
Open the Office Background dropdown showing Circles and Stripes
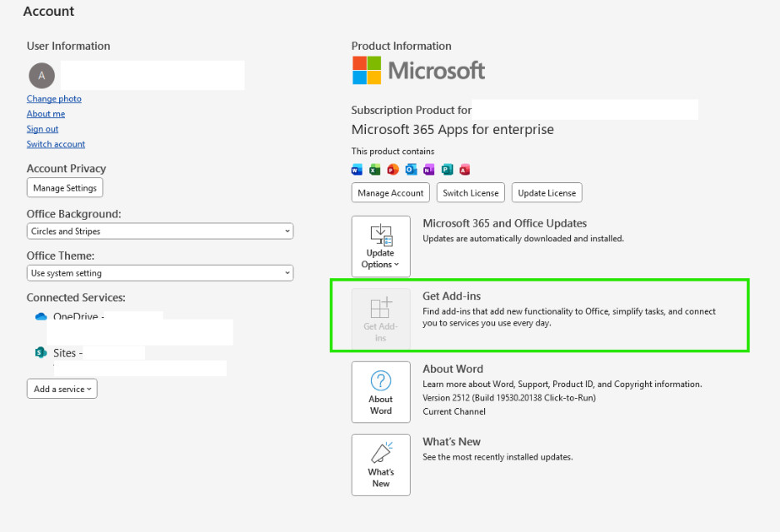pyautogui.click(x=160, y=231)
